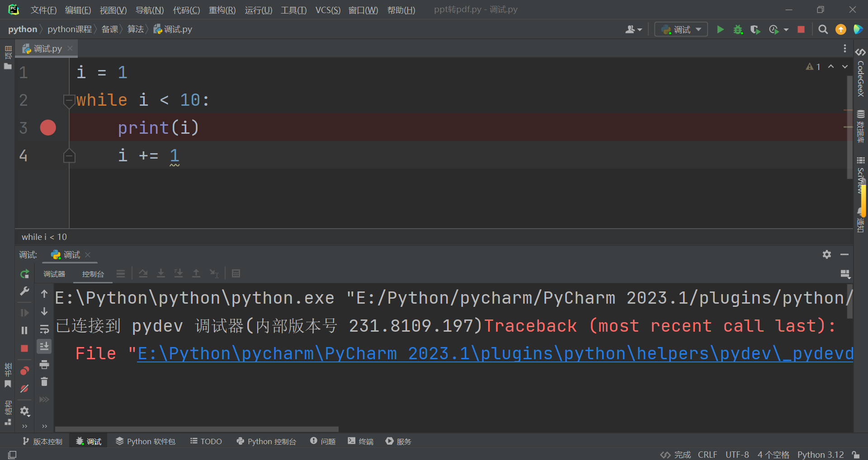Stop the debug session red square
Image resolution: width=868 pixels, height=460 pixels.
click(x=24, y=348)
